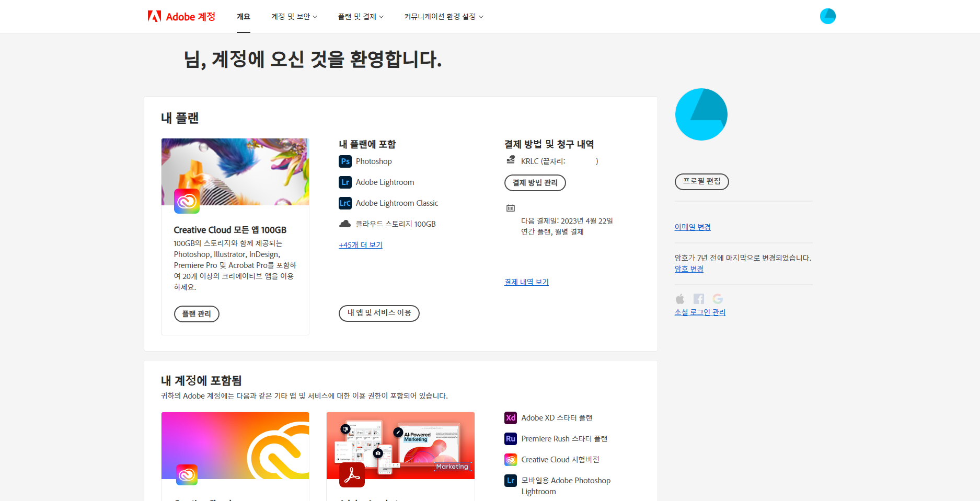
Task: Click the Creative Cloud plan artwork image
Action: (x=235, y=171)
